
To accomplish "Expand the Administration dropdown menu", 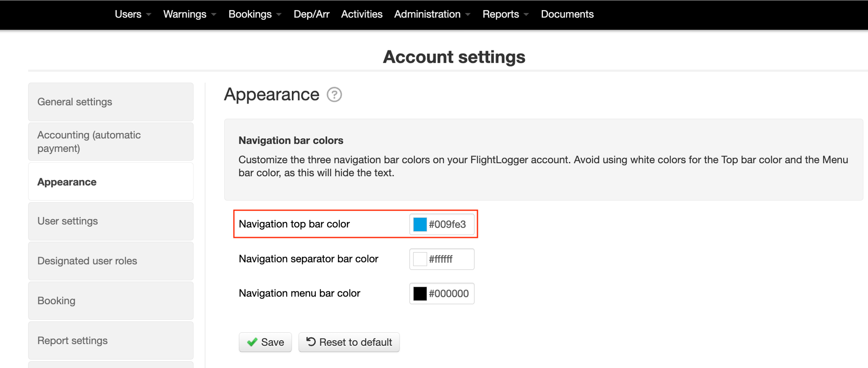I will pos(432,14).
